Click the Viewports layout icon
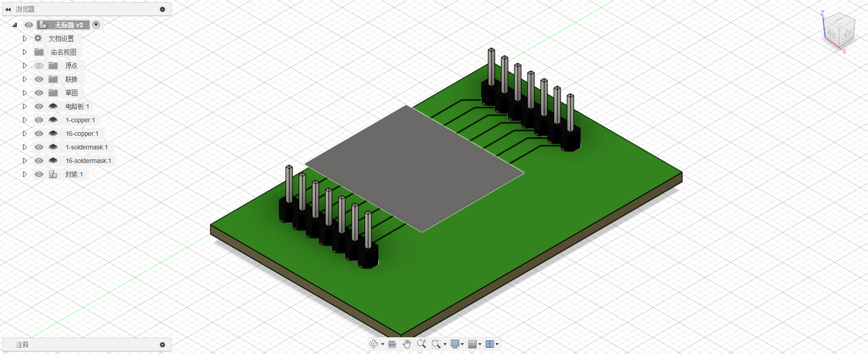The image size is (868, 354). [x=490, y=344]
